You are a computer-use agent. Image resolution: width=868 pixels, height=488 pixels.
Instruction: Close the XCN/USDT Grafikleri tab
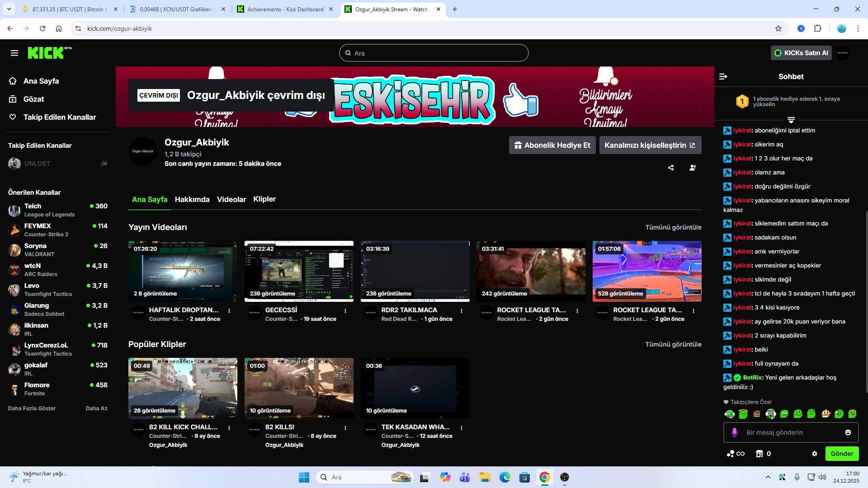pyautogui.click(x=223, y=9)
